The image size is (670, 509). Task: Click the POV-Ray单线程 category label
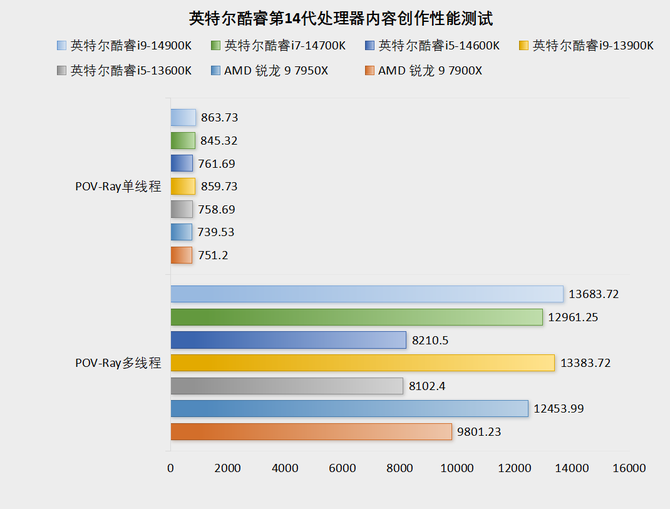(x=118, y=186)
